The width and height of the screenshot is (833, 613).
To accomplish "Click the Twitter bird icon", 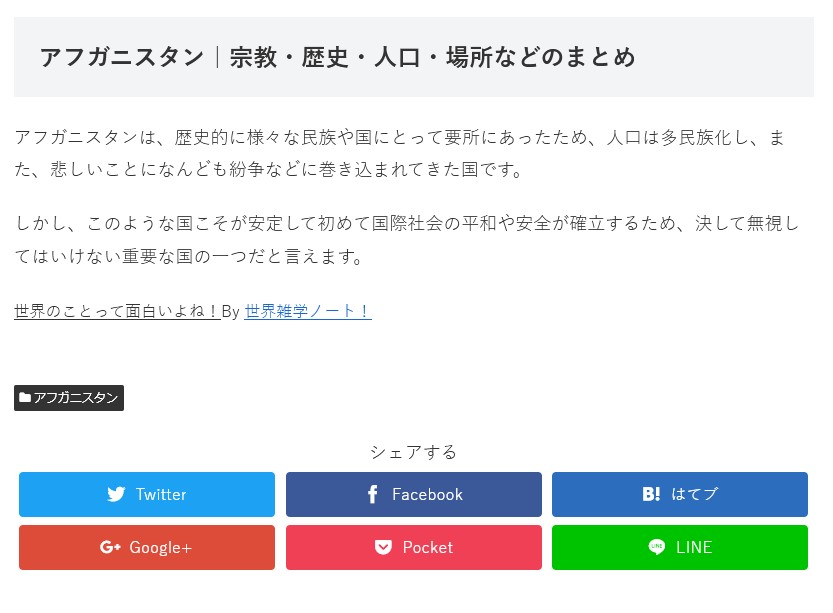I will click(x=116, y=494).
